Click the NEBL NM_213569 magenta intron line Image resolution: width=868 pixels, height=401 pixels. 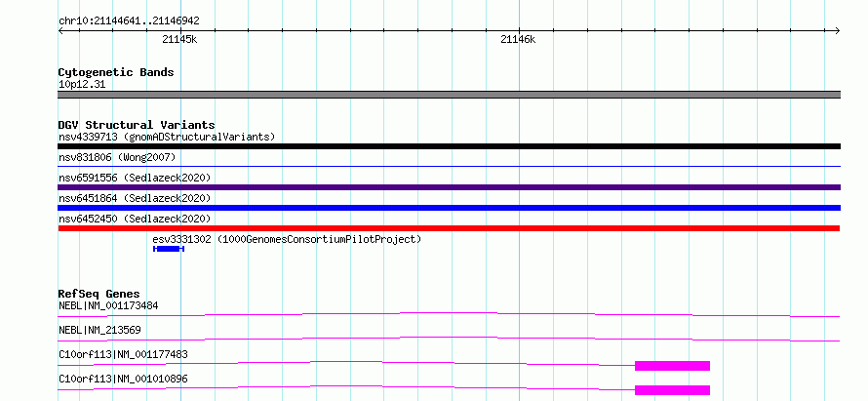click(x=449, y=339)
